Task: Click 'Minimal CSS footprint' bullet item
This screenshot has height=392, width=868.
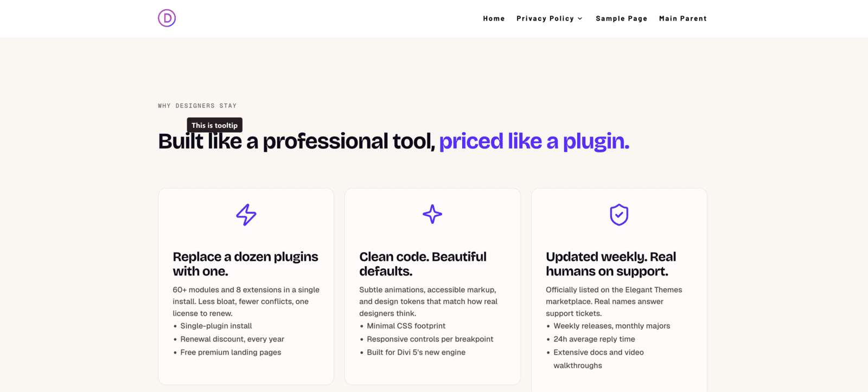Action: [x=406, y=326]
